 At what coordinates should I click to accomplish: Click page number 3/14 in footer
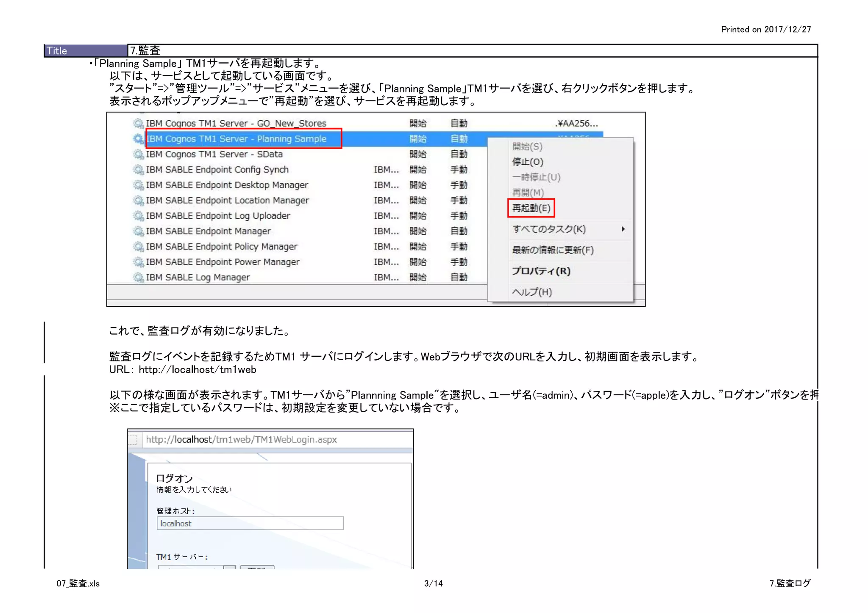pos(433,583)
